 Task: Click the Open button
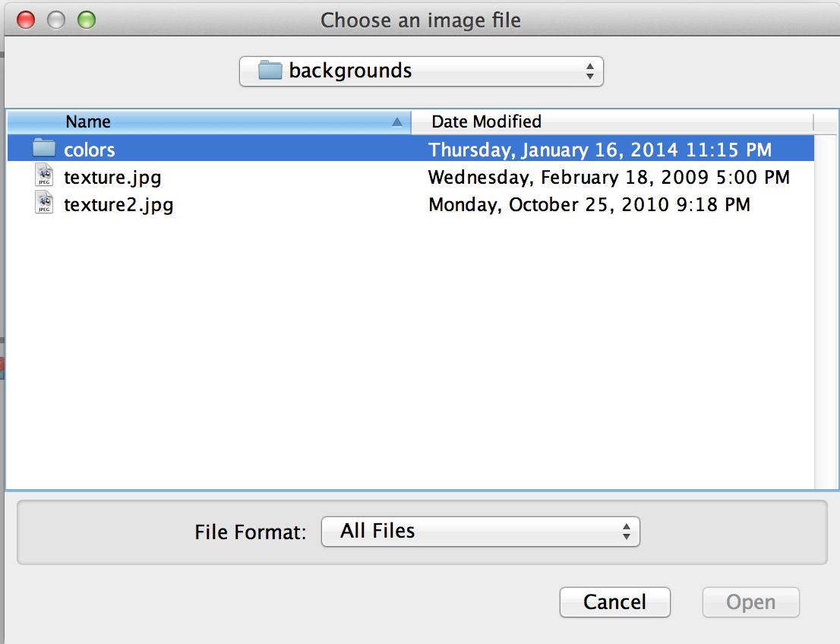click(x=750, y=602)
